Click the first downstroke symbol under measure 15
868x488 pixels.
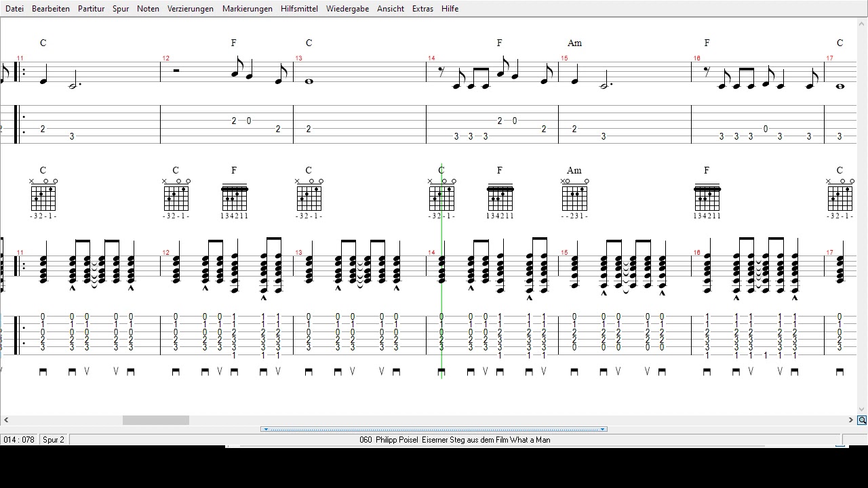(574, 371)
